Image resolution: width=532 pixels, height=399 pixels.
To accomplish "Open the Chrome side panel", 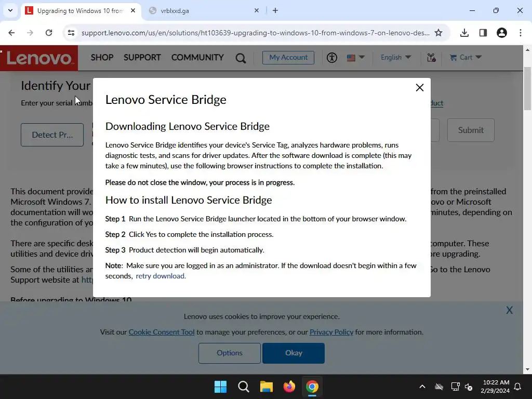I will (x=483, y=33).
